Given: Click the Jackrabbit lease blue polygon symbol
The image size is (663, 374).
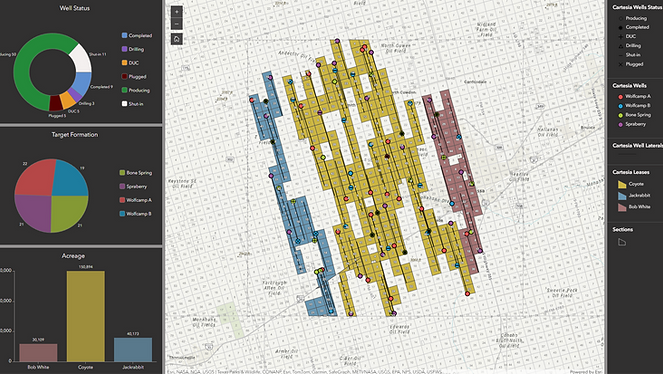Looking at the screenshot, I should 622,196.
